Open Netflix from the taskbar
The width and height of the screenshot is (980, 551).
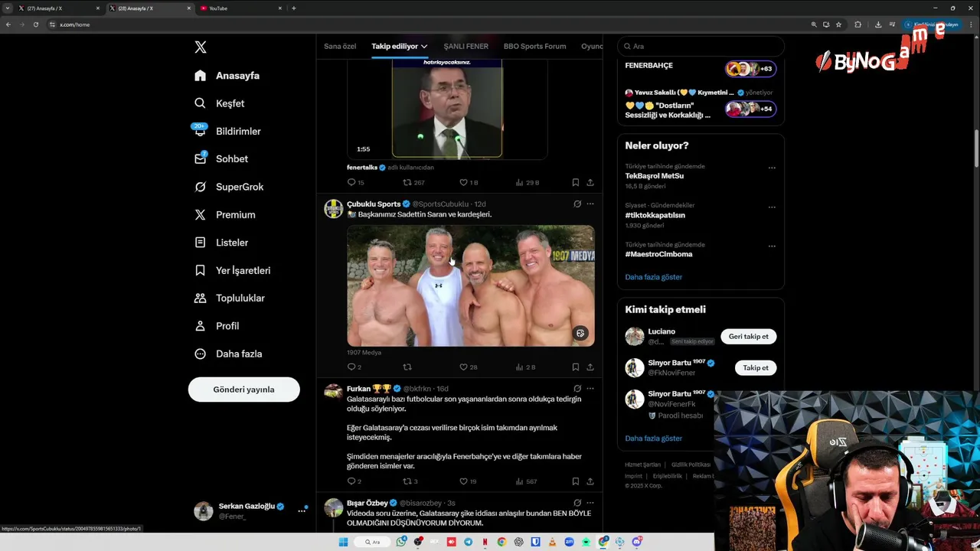pyautogui.click(x=485, y=542)
